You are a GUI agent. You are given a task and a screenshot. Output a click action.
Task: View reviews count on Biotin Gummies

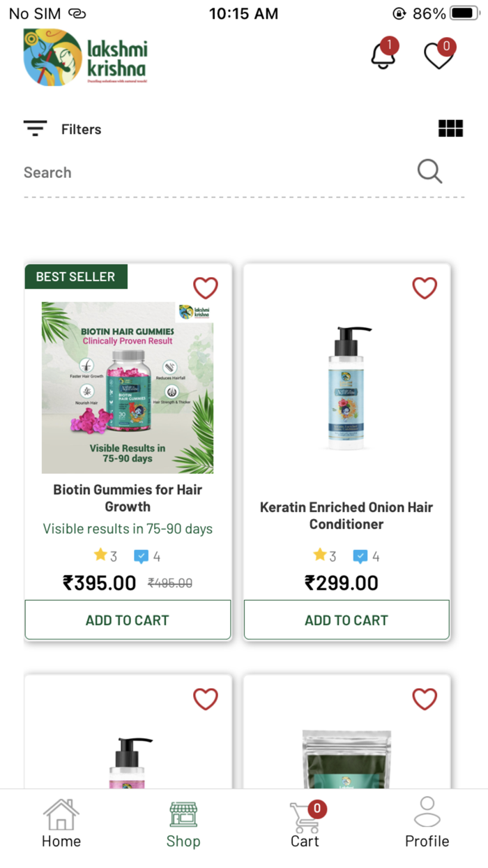pos(147,556)
